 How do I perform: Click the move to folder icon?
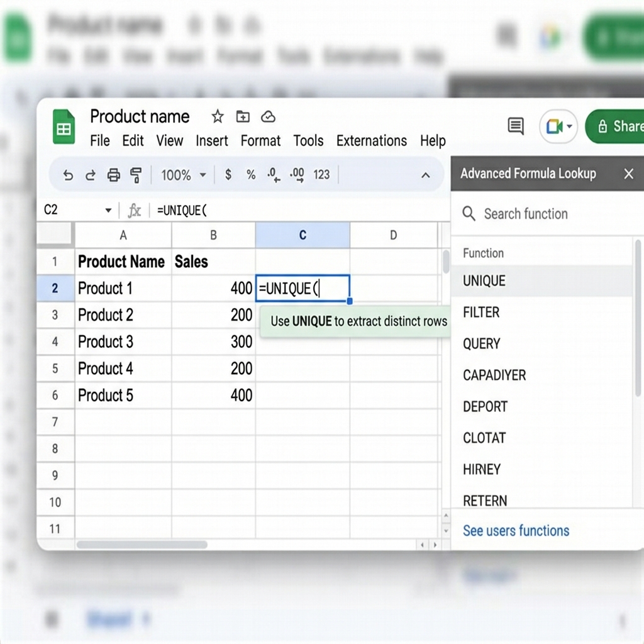[x=243, y=116]
